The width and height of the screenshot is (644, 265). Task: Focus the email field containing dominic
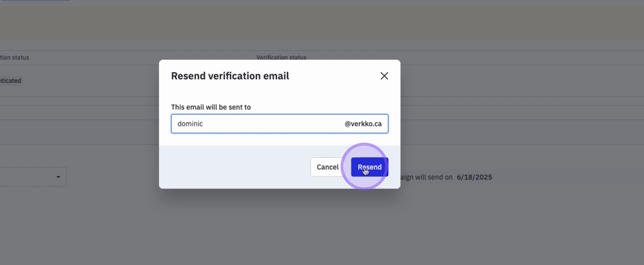[190, 124]
